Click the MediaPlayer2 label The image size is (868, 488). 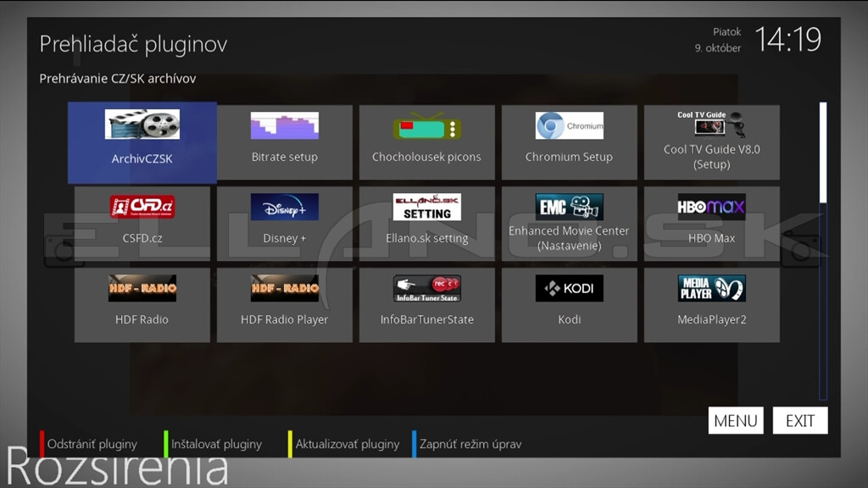(x=712, y=319)
